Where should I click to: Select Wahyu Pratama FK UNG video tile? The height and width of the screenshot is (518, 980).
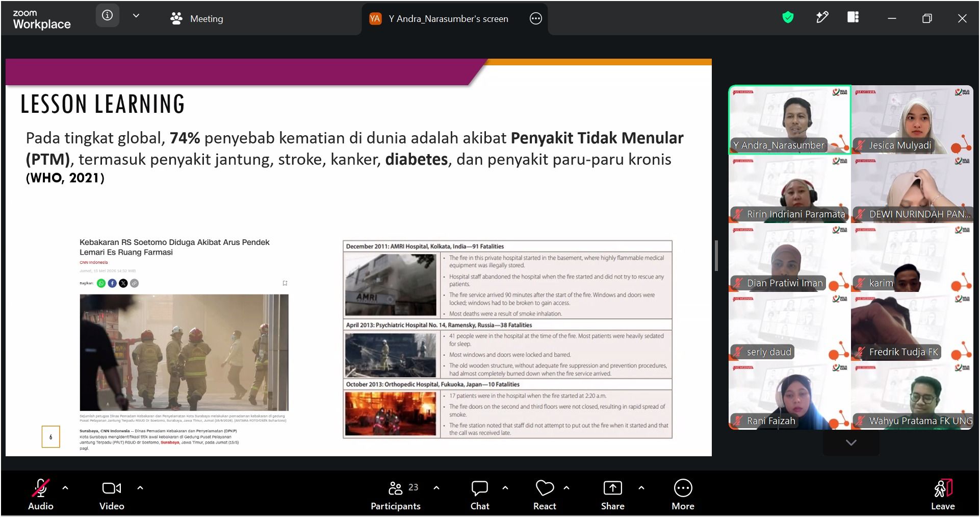pos(912,395)
